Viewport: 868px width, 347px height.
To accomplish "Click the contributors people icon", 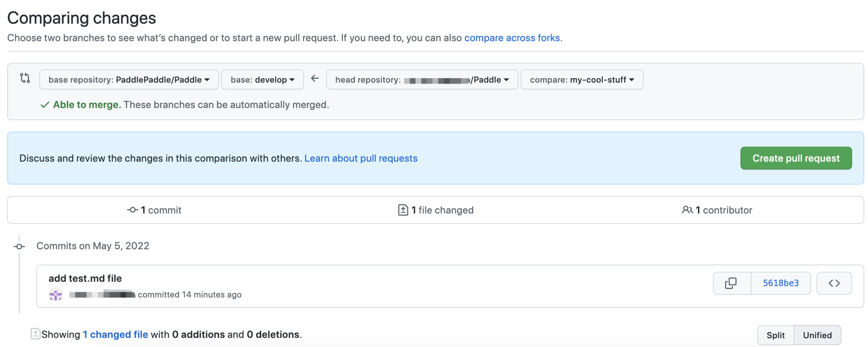I will pos(687,210).
